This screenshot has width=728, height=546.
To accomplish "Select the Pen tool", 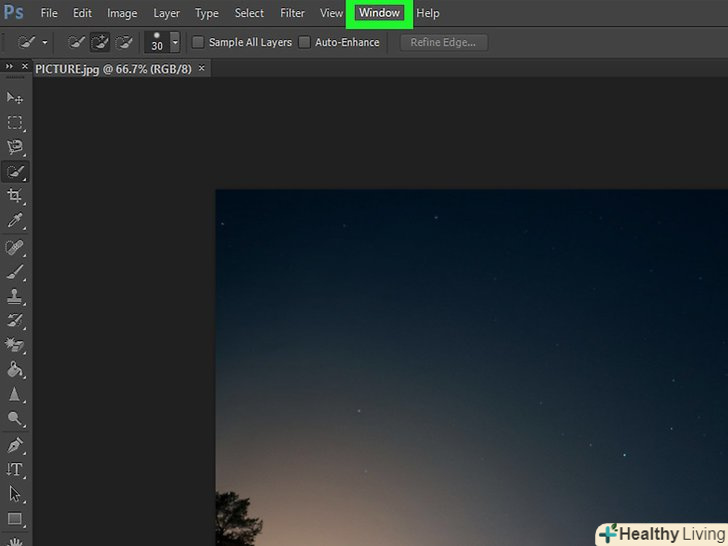I will (x=14, y=445).
